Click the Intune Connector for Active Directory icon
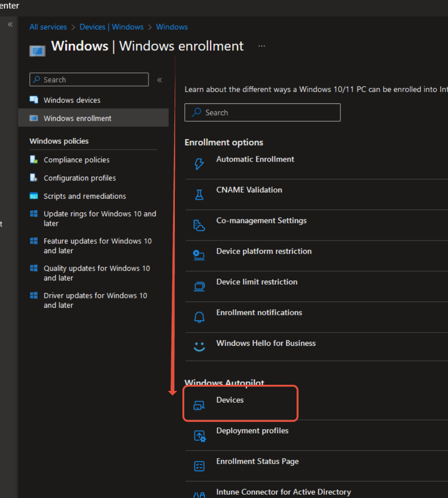448x498 pixels. point(199,495)
